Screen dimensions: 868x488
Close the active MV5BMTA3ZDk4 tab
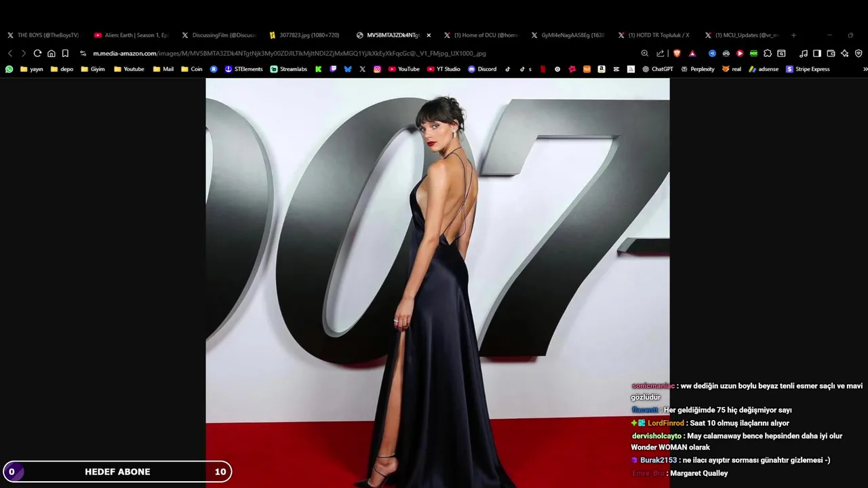pyautogui.click(x=429, y=35)
